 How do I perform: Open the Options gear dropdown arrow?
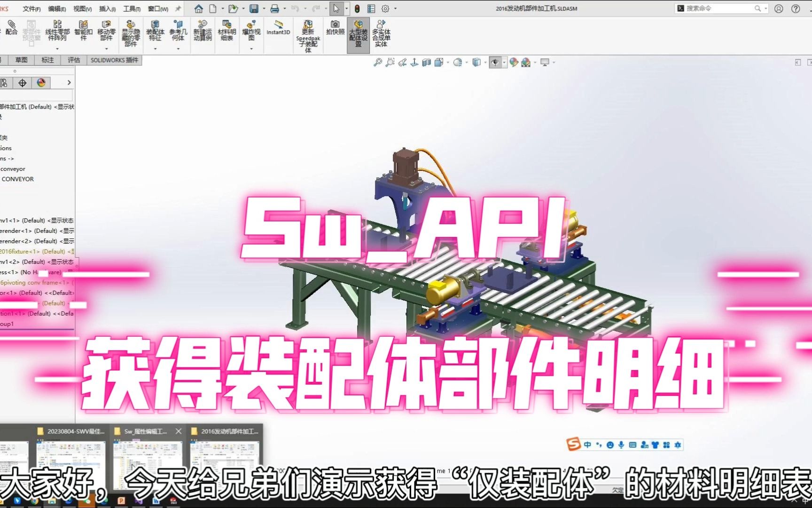coord(395,8)
